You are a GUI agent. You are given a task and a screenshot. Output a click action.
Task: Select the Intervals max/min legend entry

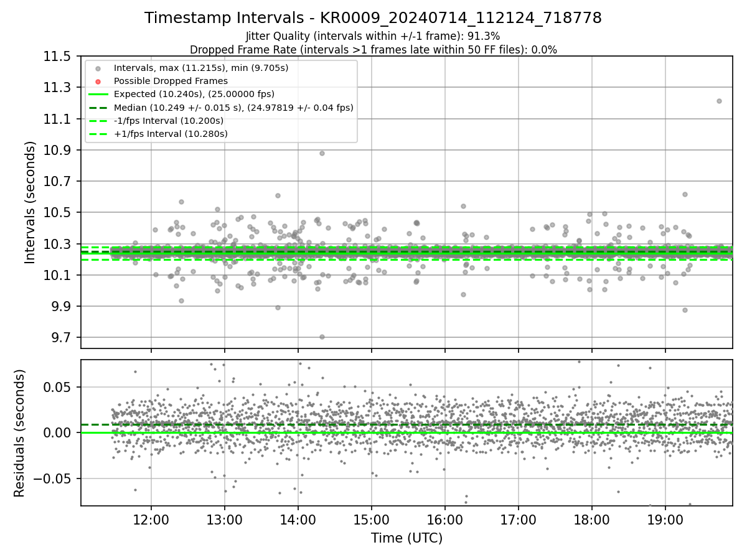pyautogui.click(x=200, y=68)
